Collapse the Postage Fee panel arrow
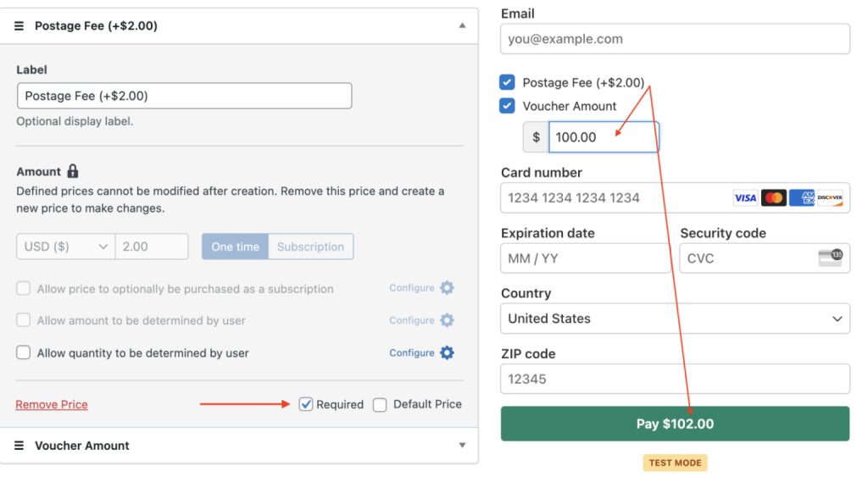868x477 pixels. [x=462, y=26]
